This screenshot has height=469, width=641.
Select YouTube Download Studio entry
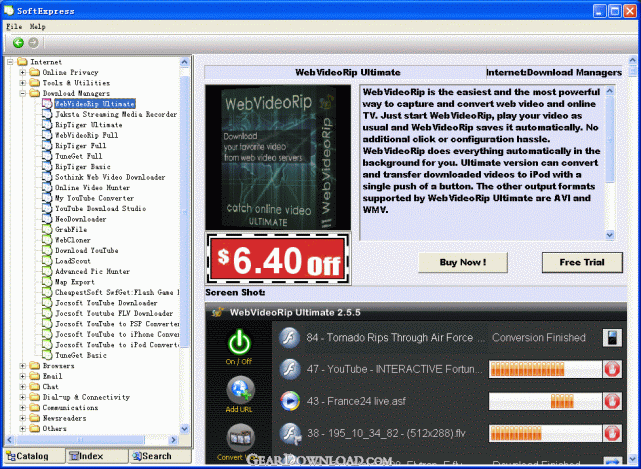[x=101, y=209]
